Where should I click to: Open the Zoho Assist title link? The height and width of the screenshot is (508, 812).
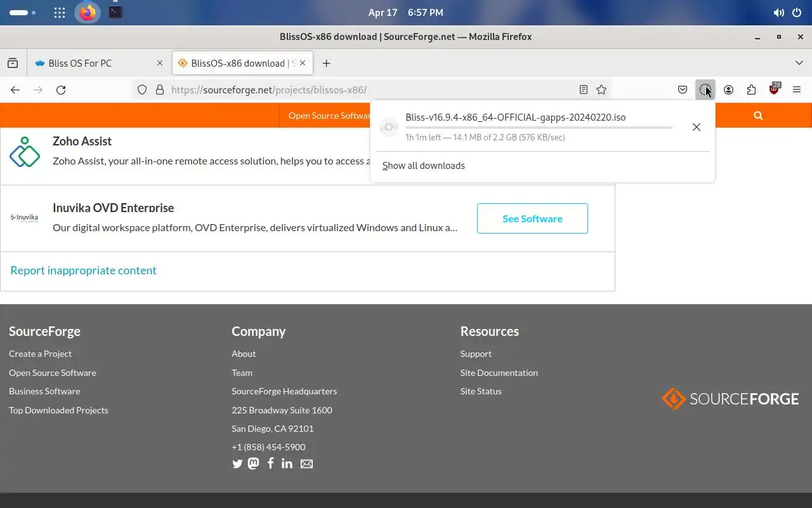tap(82, 141)
